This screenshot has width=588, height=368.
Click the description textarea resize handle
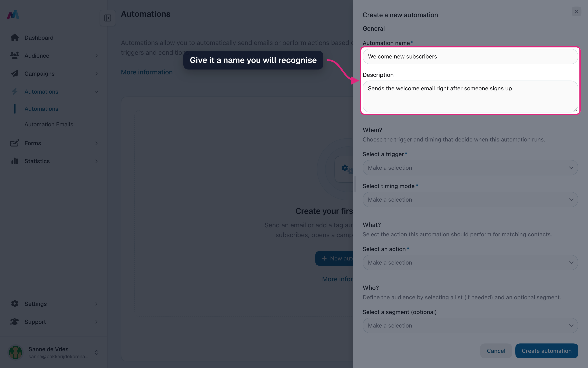click(575, 110)
